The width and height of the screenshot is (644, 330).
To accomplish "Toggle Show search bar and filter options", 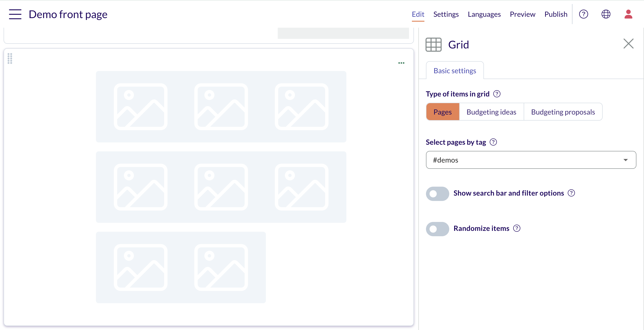I will pyautogui.click(x=438, y=194).
